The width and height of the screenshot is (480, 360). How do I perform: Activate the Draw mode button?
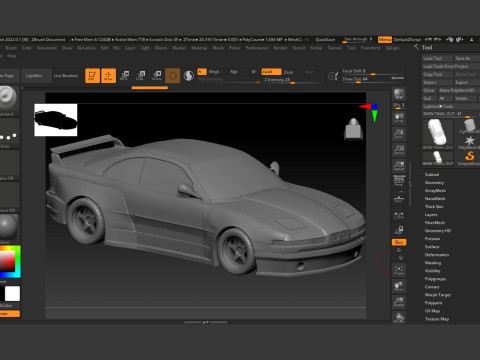[108, 75]
